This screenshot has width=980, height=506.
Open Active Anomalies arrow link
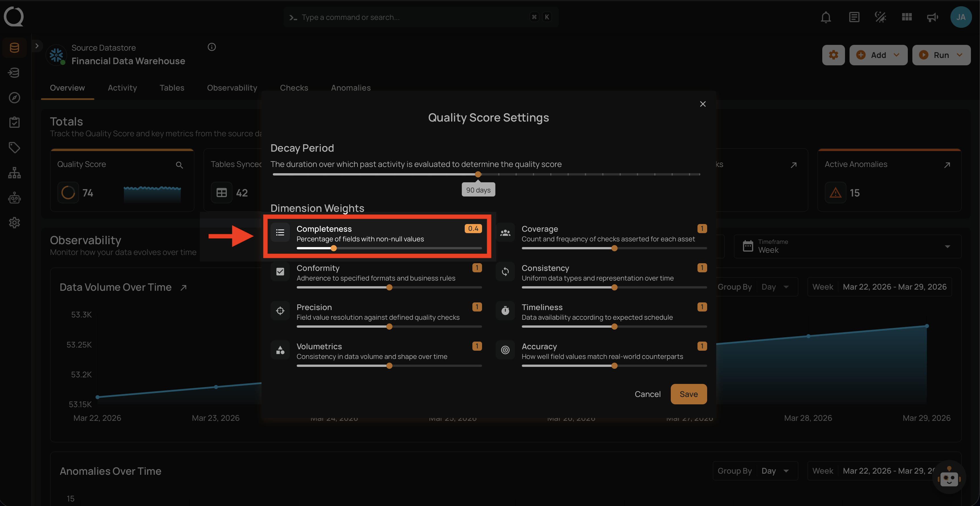[947, 165]
